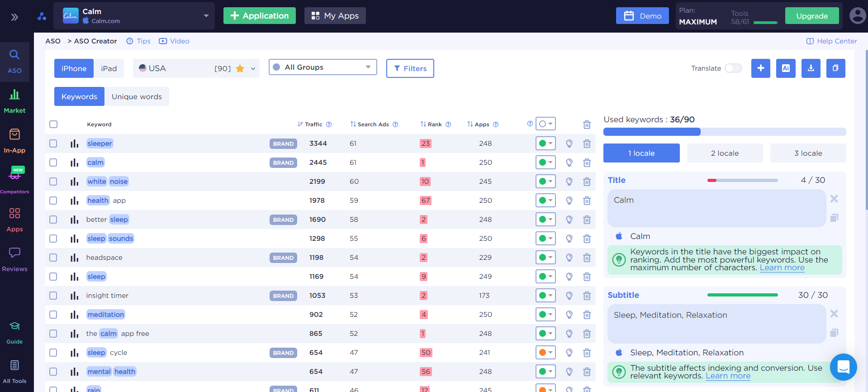
Task: Expand the sidebar with double chevron icon
Action: point(14,17)
